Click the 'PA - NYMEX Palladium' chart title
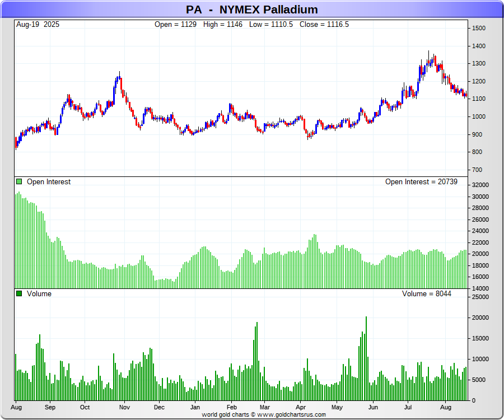 251,10
